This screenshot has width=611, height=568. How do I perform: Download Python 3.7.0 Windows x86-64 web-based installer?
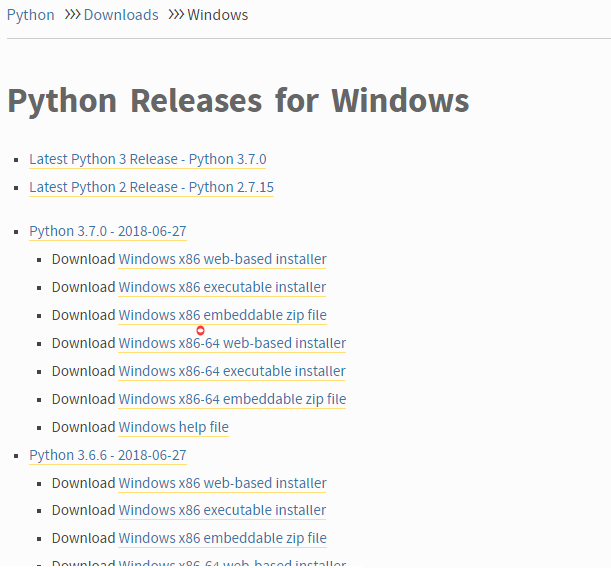point(232,343)
